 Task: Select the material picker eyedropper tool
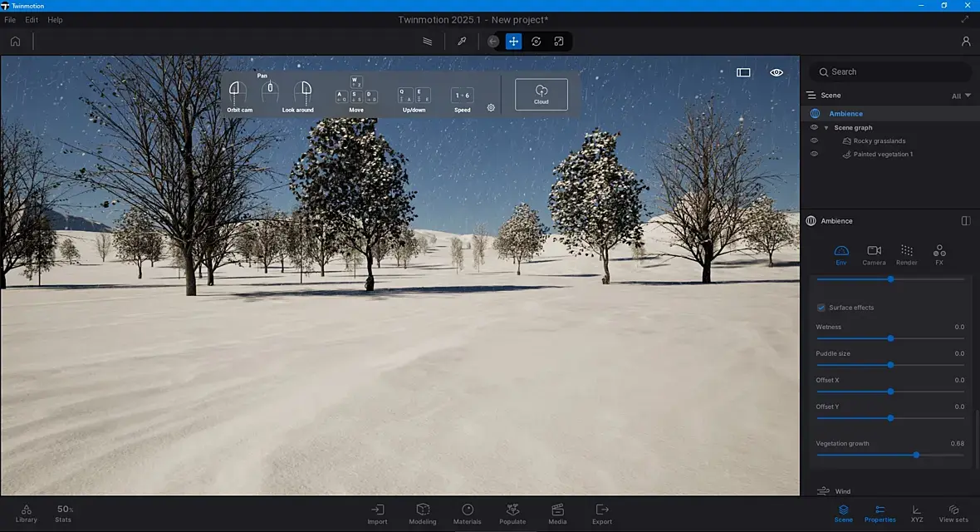tap(462, 42)
